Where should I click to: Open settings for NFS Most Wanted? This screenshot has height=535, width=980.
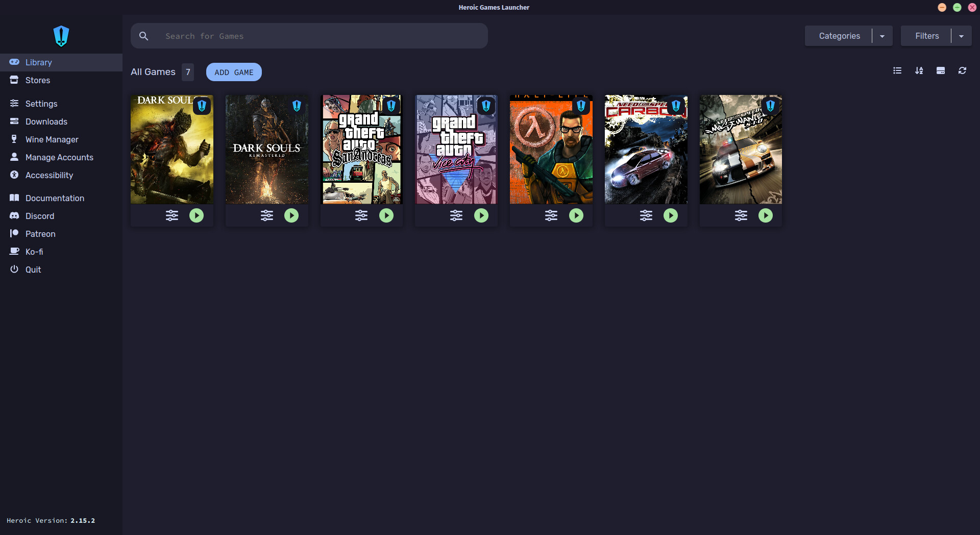point(741,215)
